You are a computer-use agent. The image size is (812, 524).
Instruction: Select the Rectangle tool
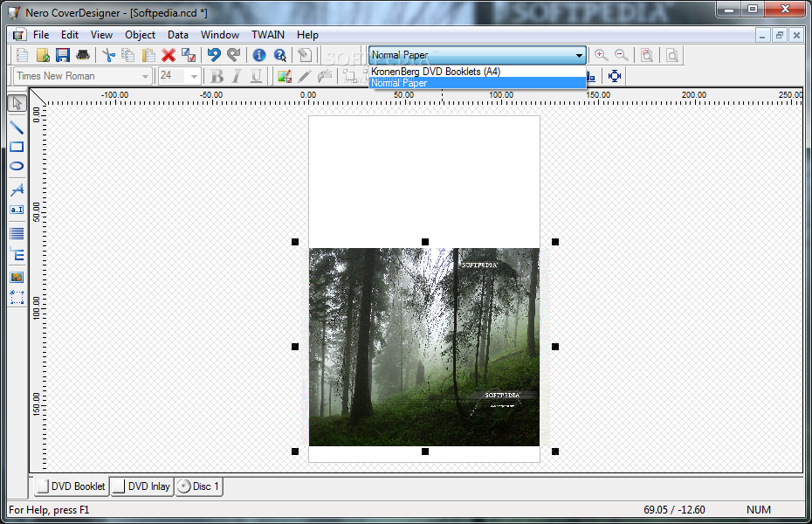(x=17, y=147)
